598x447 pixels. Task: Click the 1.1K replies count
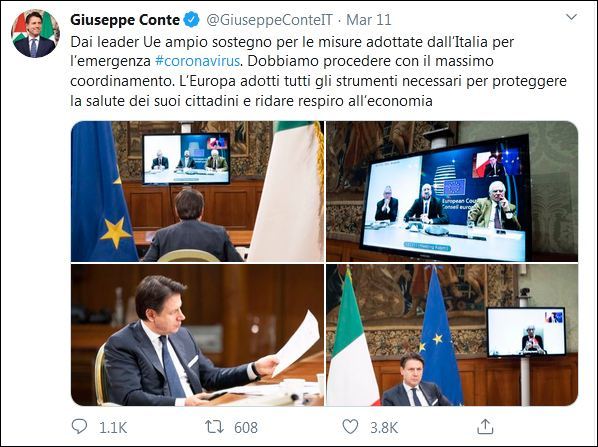[113, 428]
